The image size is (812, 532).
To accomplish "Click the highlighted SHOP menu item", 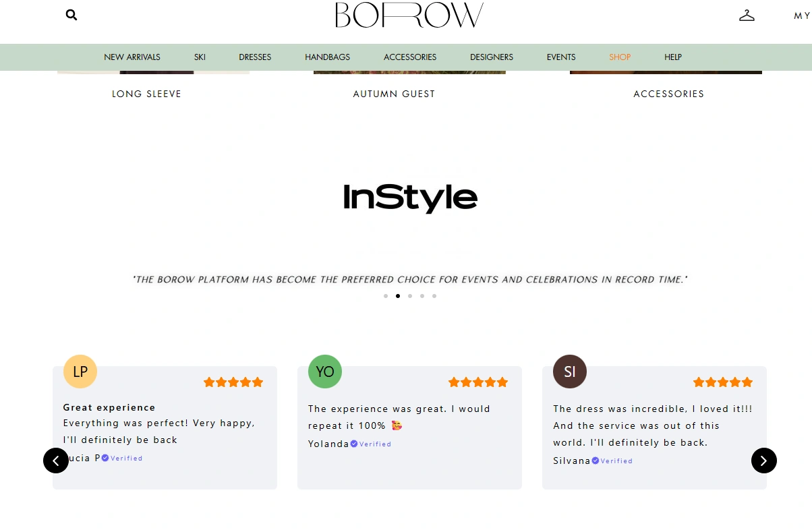I will point(619,57).
